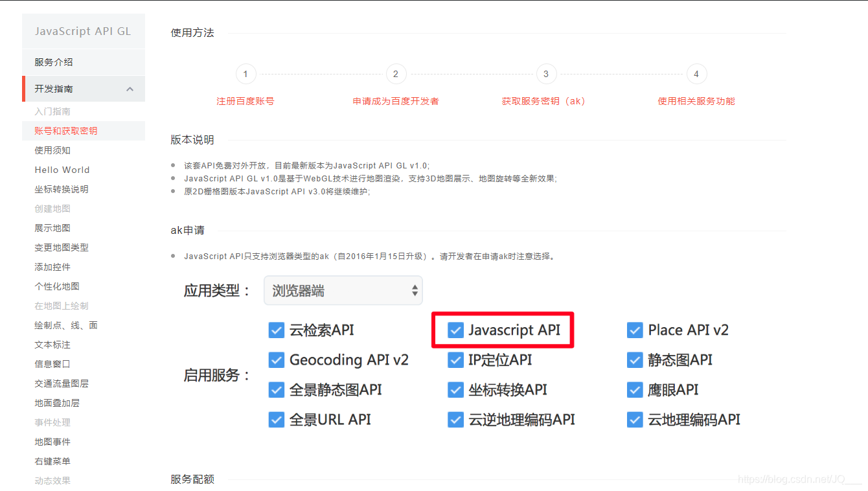
Task: Open 展示地图 sidebar item
Action: 52,228
